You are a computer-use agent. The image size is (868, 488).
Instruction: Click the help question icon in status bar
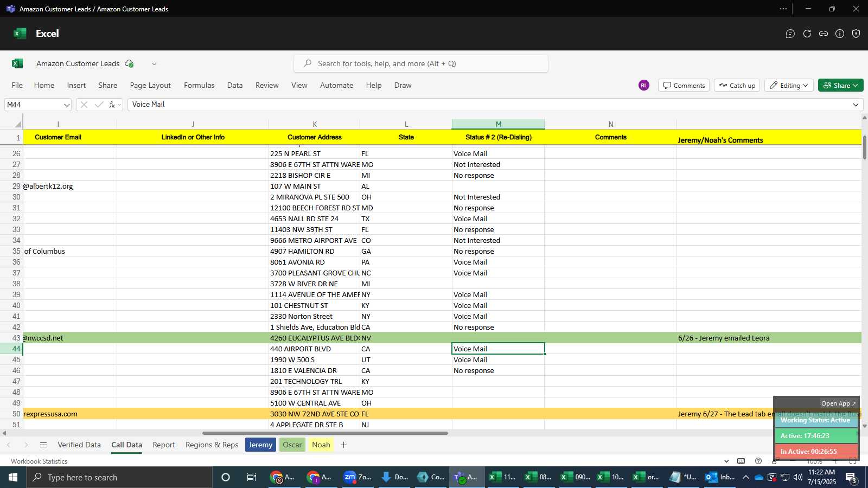click(758, 461)
